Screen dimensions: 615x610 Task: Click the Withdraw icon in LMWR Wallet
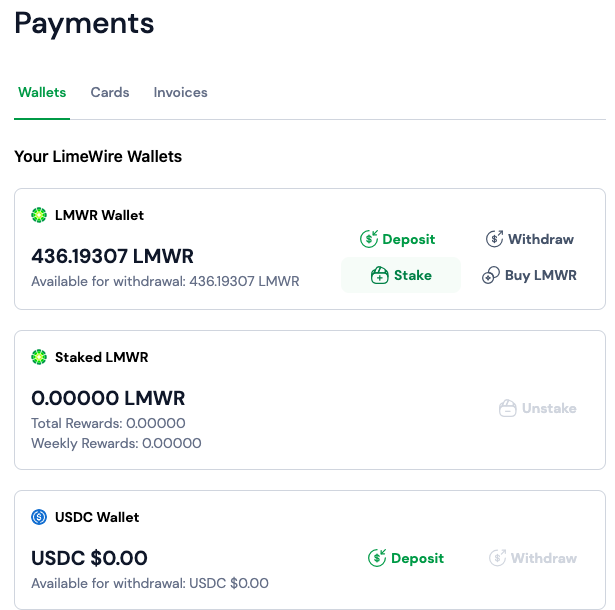pyautogui.click(x=495, y=239)
